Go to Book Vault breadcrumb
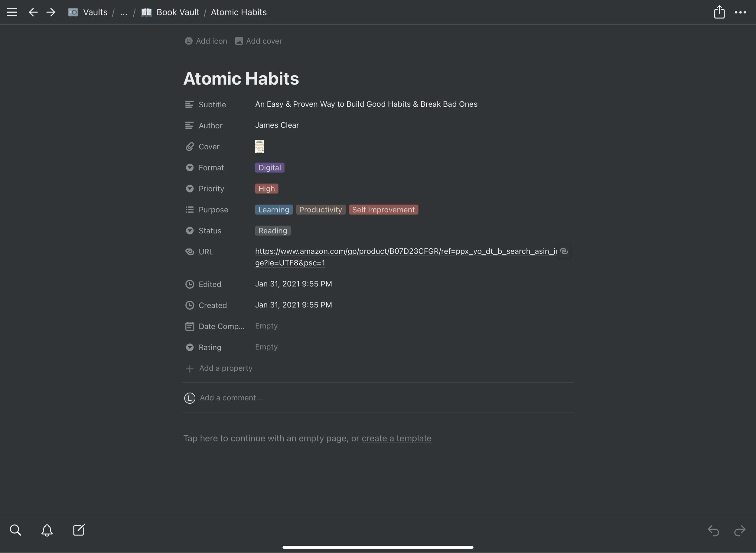 pyautogui.click(x=178, y=12)
